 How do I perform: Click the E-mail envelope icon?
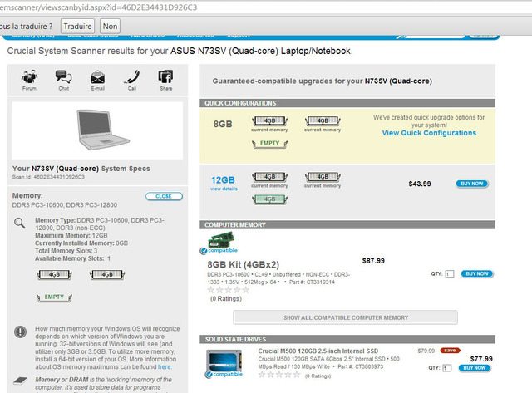click(97, 77)
